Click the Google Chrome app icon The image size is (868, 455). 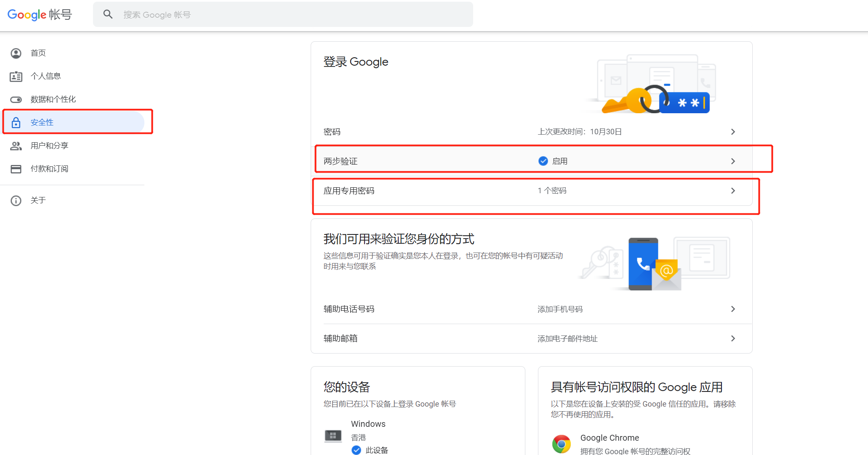point(561,443)
